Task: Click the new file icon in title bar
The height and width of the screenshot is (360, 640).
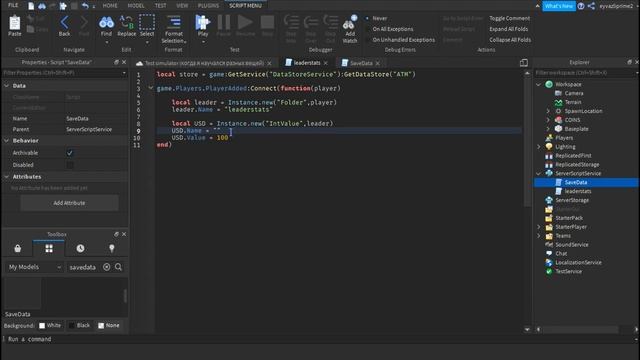Action: [31, 6]
